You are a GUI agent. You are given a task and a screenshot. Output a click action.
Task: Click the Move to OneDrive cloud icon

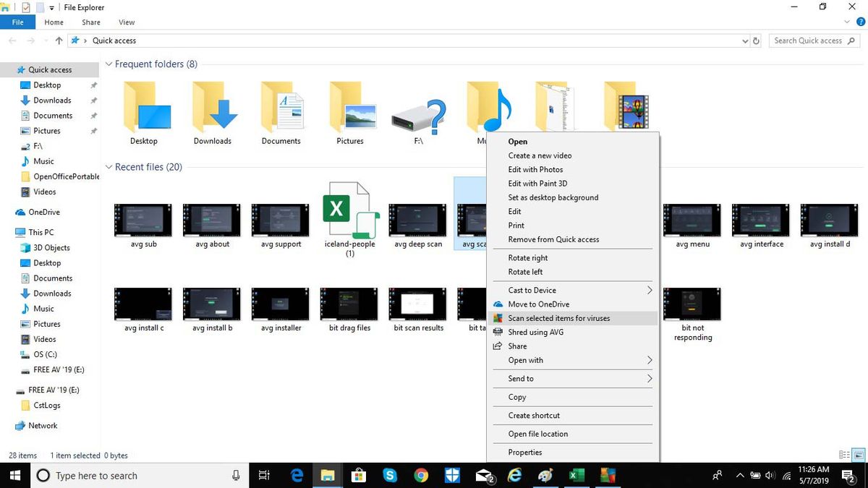498,304
